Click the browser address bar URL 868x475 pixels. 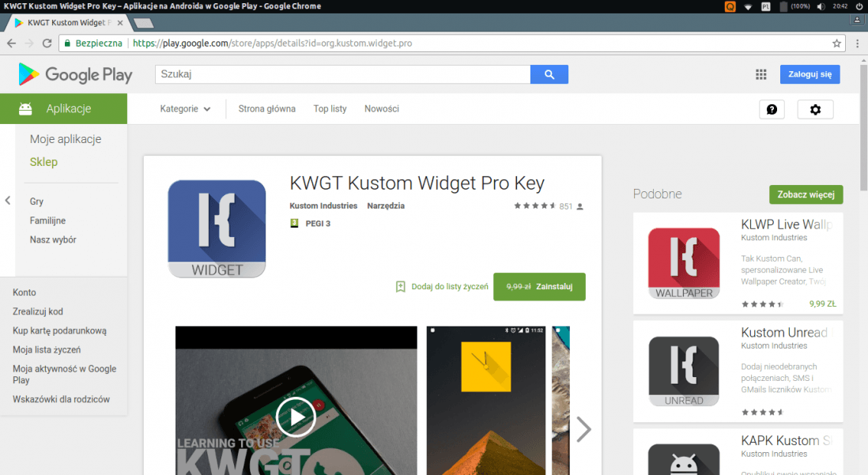point(273,43)
